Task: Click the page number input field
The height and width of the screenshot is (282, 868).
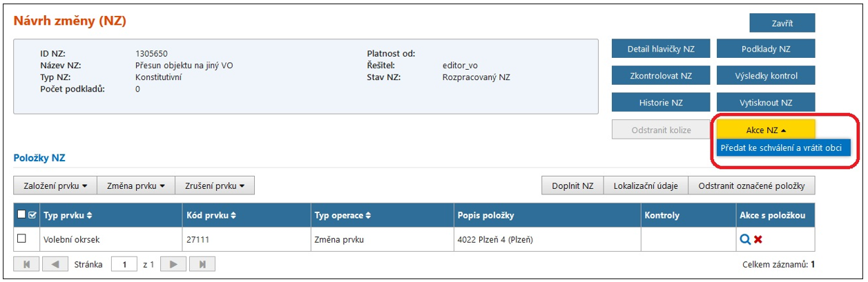Action: 124,264
